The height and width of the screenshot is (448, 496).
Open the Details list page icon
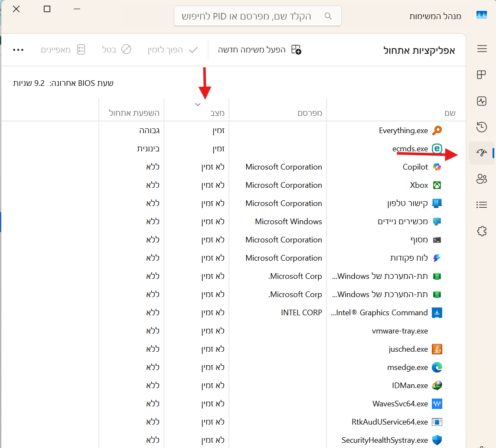(482, 205)
